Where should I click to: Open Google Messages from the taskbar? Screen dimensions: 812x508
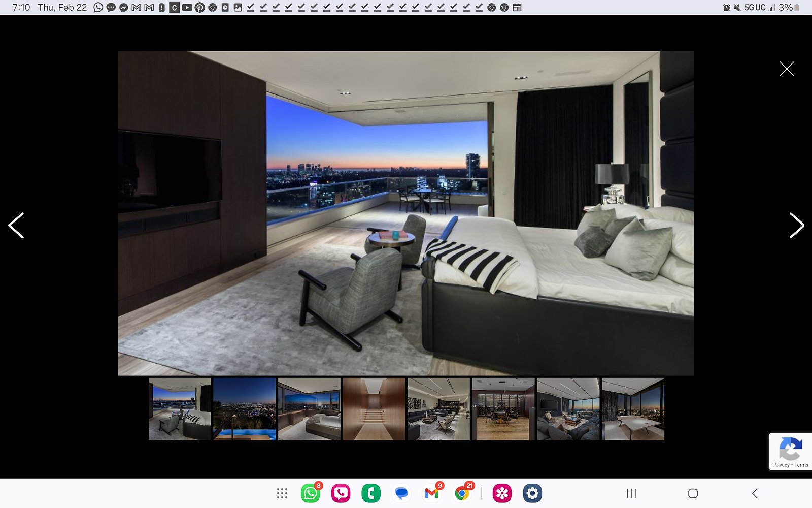click(x=401, y=493)
